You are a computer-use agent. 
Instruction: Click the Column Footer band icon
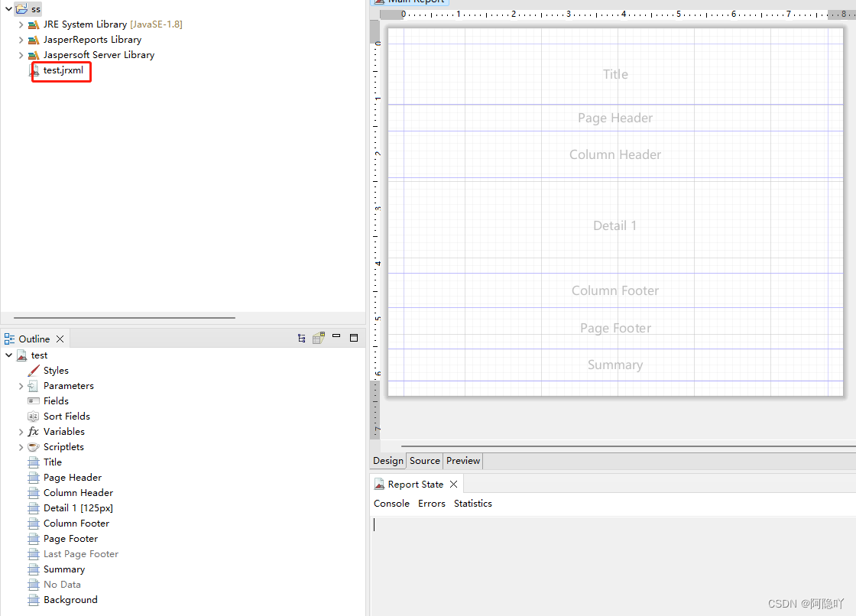pyautogui.click(x=34, y=524)
